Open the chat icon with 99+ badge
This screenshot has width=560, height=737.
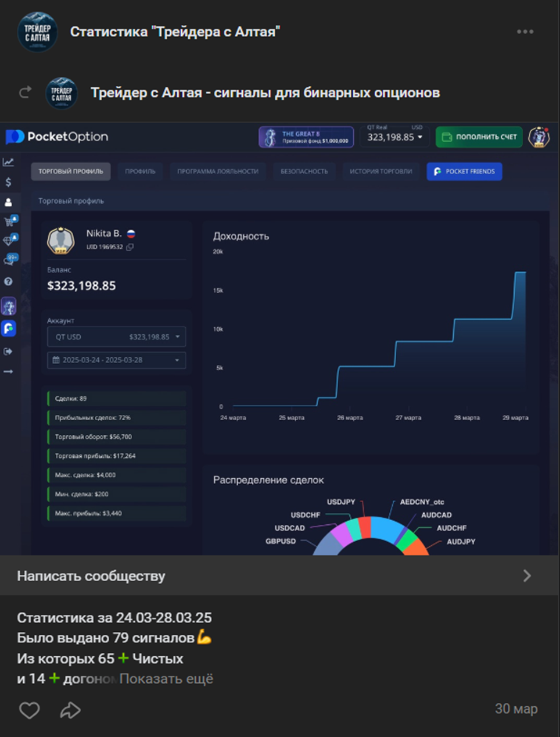(x=9, y=260)
